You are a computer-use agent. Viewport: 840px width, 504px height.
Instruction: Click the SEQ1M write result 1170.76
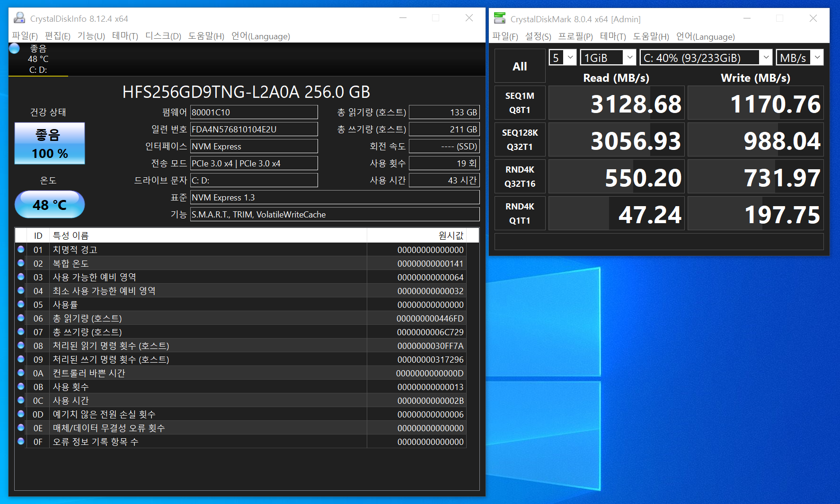(x=755, y=103)
